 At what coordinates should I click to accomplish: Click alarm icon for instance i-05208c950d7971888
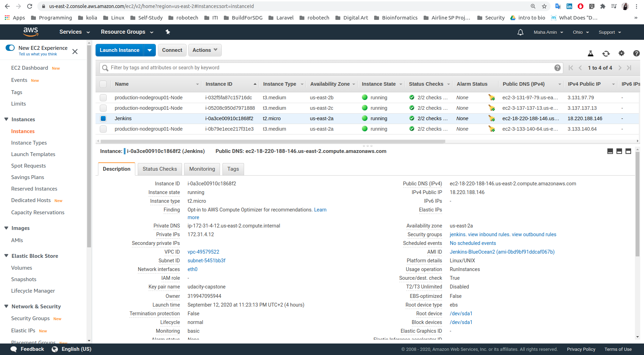[x=492, y=108]
